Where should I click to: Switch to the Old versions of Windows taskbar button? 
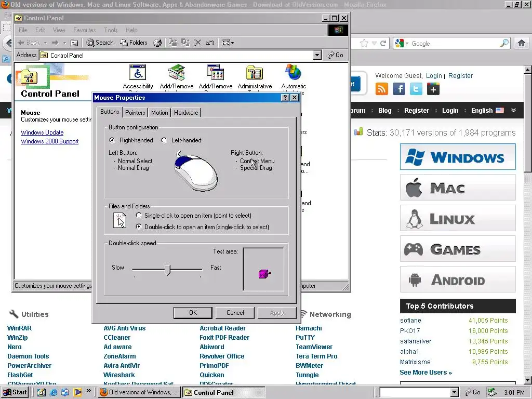pyautogui.click(x=139, y=392)
